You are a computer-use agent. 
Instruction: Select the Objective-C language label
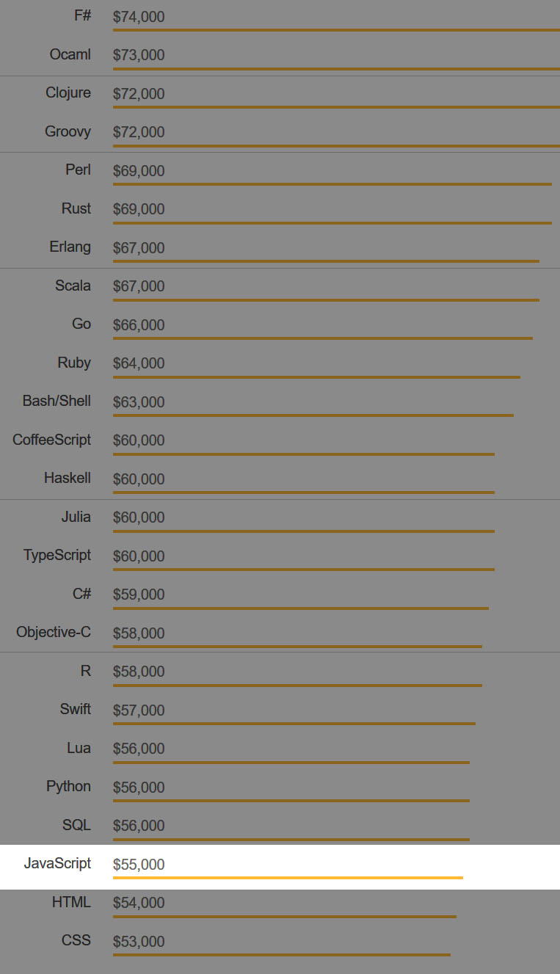[x=54, y=632]
